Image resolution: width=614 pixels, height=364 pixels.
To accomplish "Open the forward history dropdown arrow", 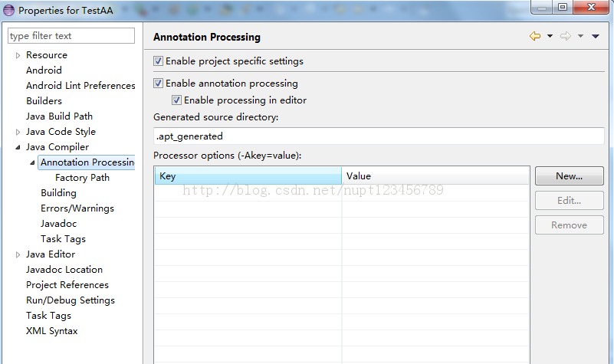I will [x=581, y=37].
